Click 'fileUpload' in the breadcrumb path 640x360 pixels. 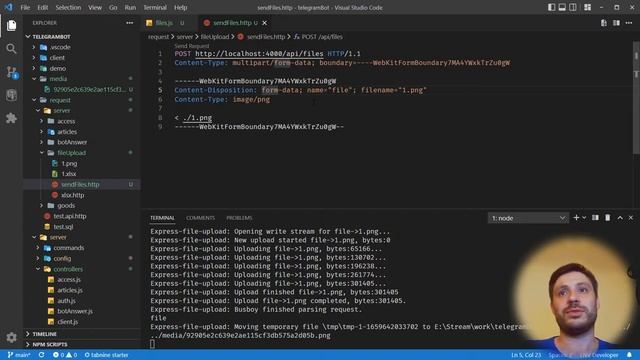[215, 37]
